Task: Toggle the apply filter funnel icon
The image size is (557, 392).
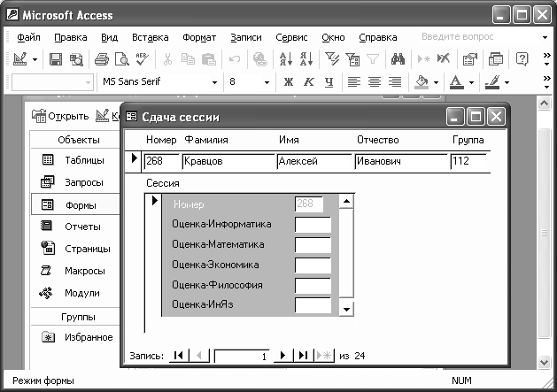Action: pos(373,59)
